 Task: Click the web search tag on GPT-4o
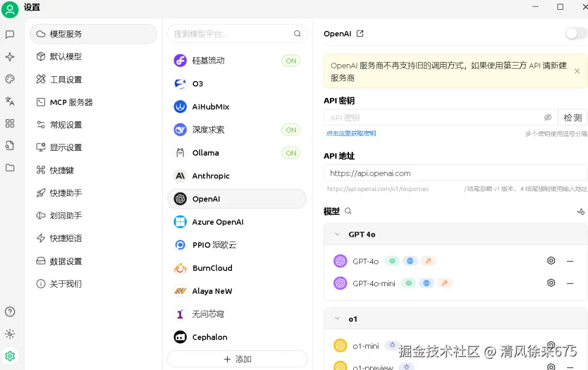[410, 261]
